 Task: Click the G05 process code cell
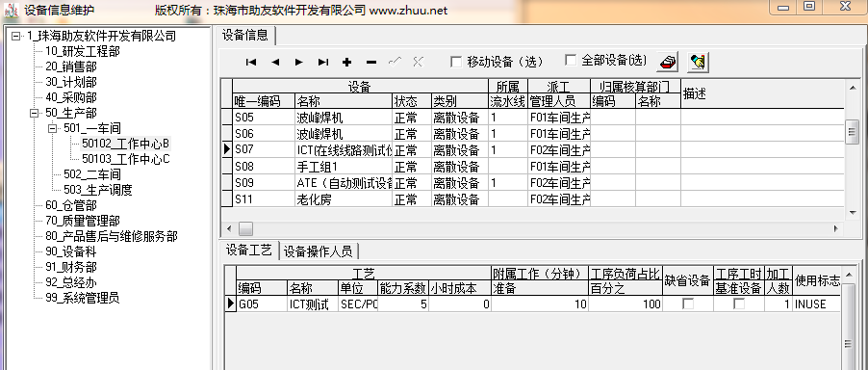click(x=262, y=304)
